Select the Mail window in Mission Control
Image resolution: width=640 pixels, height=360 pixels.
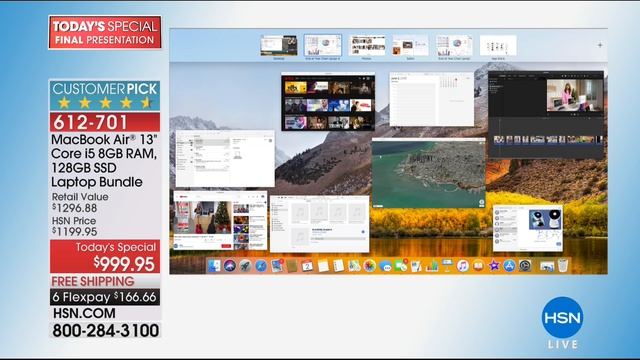click(x=225, y=158)
